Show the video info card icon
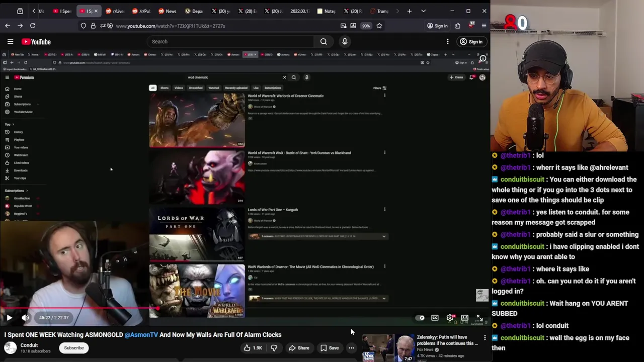The image size is (644, 362). (x=482, y=59)
